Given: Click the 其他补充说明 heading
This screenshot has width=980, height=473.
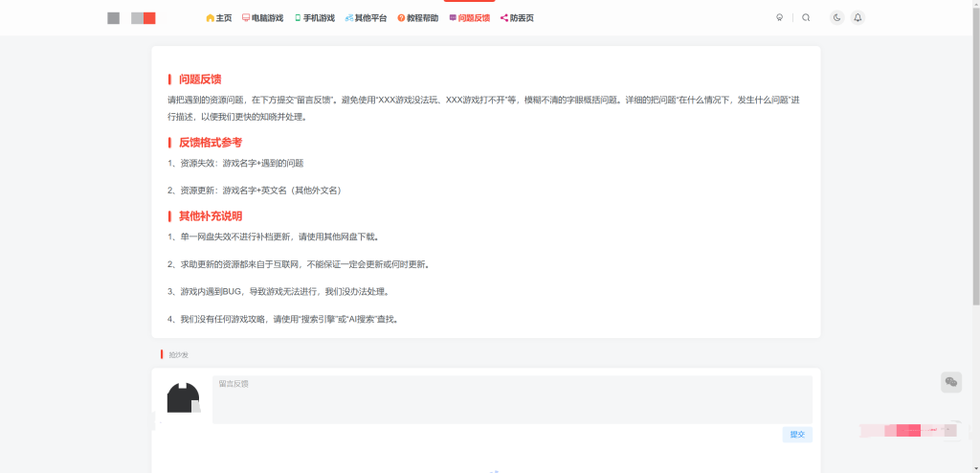Looking at the screenshot, I should click(x=211, y=215).
